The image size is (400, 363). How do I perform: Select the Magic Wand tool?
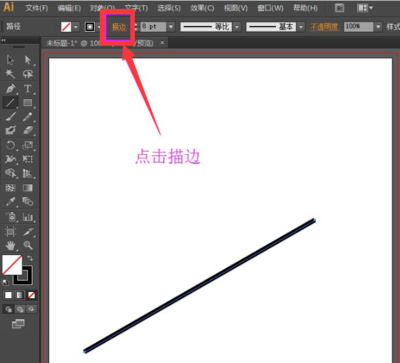pyautogui.click(x=10, y=74)
